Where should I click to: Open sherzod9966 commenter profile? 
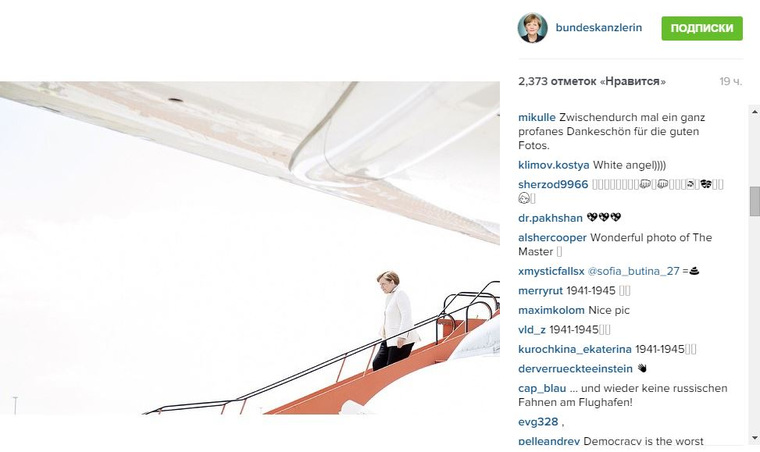[x=553, y=185]
